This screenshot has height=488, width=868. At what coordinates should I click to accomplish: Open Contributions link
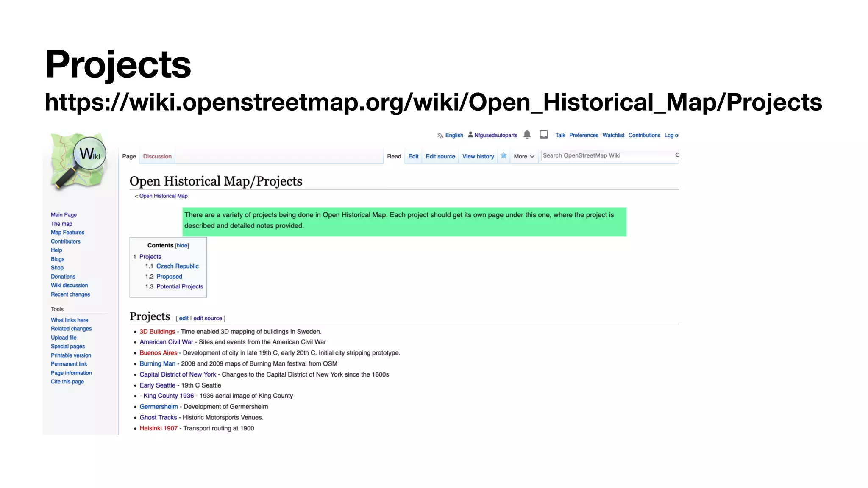[x=644, y=135]
